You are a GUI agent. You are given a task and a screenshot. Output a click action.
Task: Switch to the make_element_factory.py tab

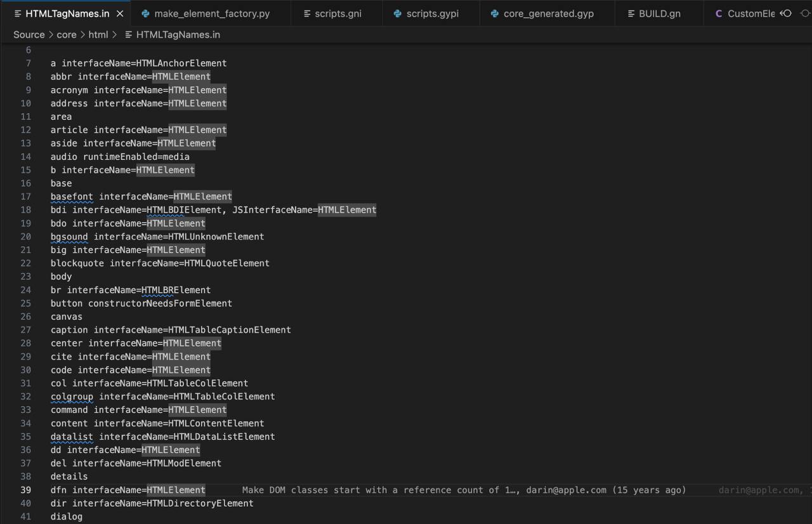211,13
